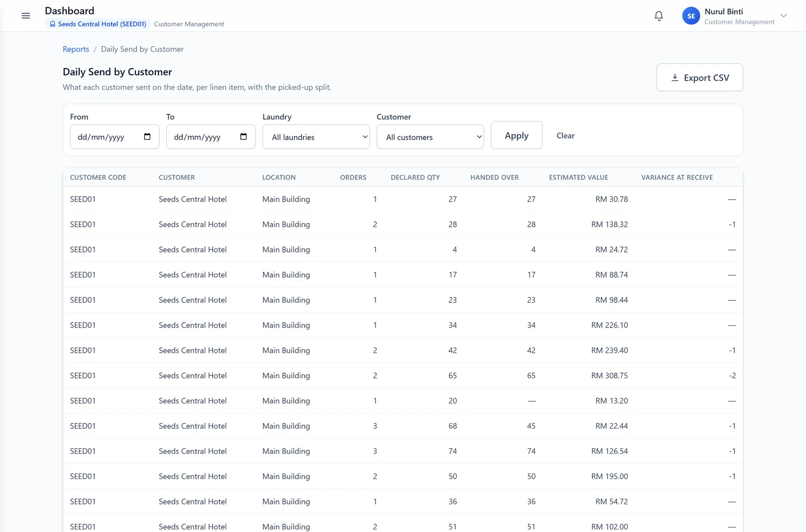
Task: Click the RM 126.54 value cell
Action: [x=610, y=451]
